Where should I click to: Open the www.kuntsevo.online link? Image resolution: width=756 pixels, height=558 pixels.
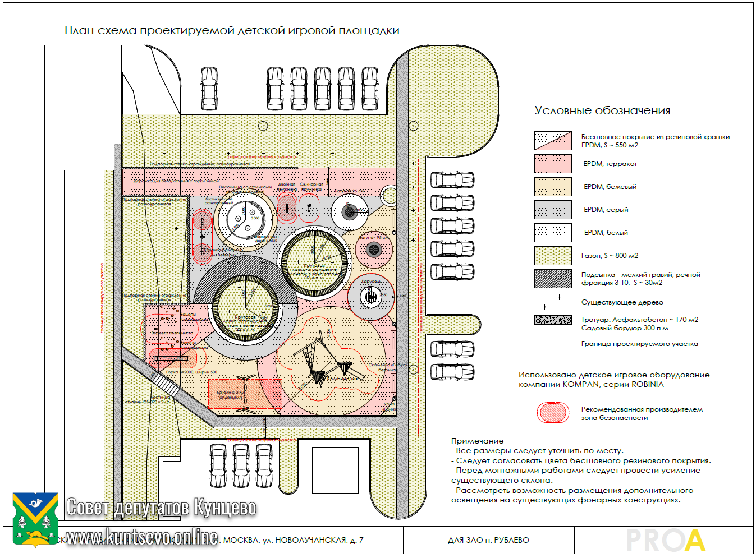(x=142, y=537)
